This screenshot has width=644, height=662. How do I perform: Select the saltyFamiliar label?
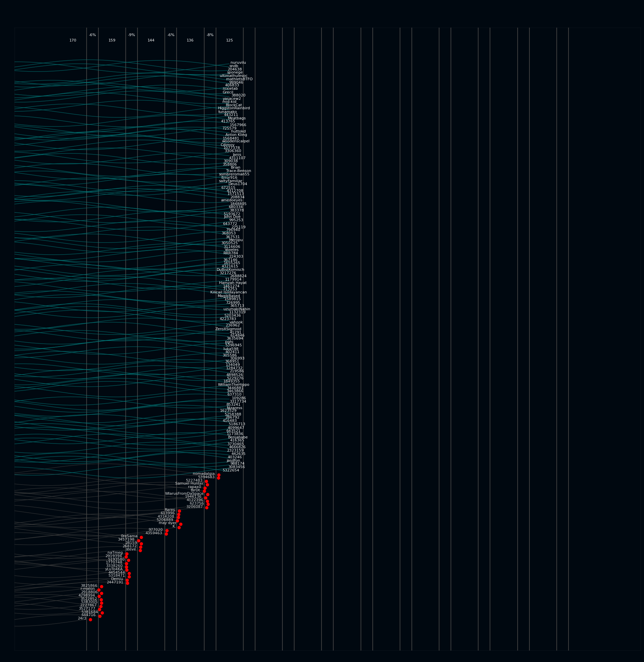(231, 181)
